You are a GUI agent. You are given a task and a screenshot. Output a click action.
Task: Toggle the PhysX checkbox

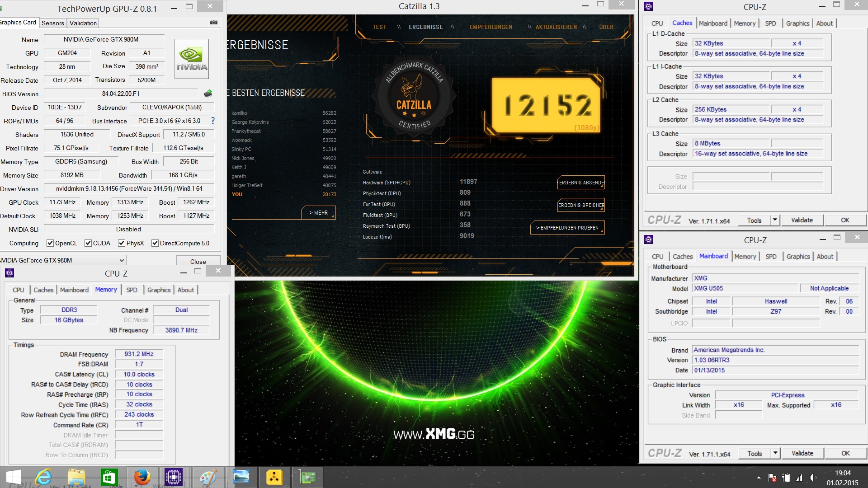pos(122,243)
